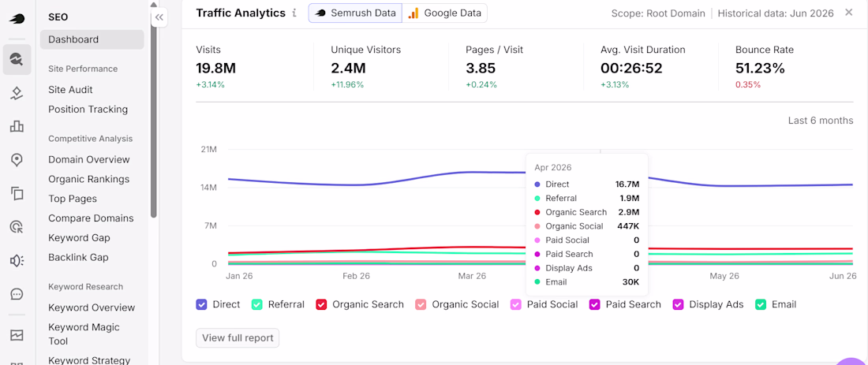Open the chat bubble Social icon
868x365 pixels.
click(17, 294)
